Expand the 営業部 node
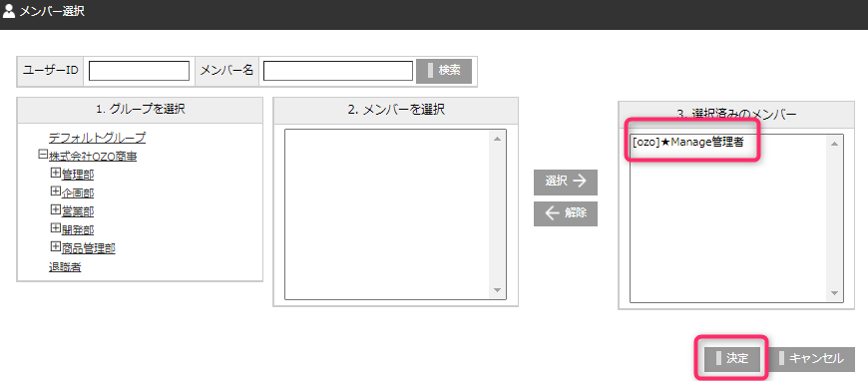This screenshot has width=868, height=381. 55,209
